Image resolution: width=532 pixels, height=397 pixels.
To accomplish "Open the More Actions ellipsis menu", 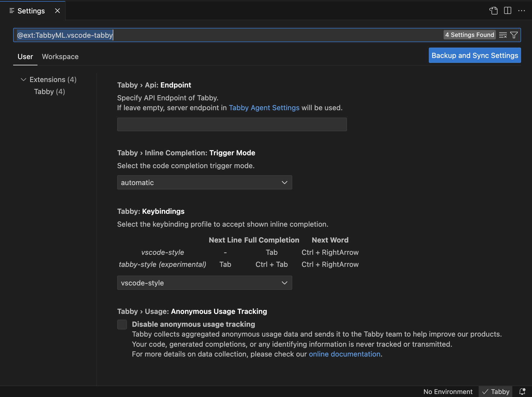I will (x=522, y=11).
